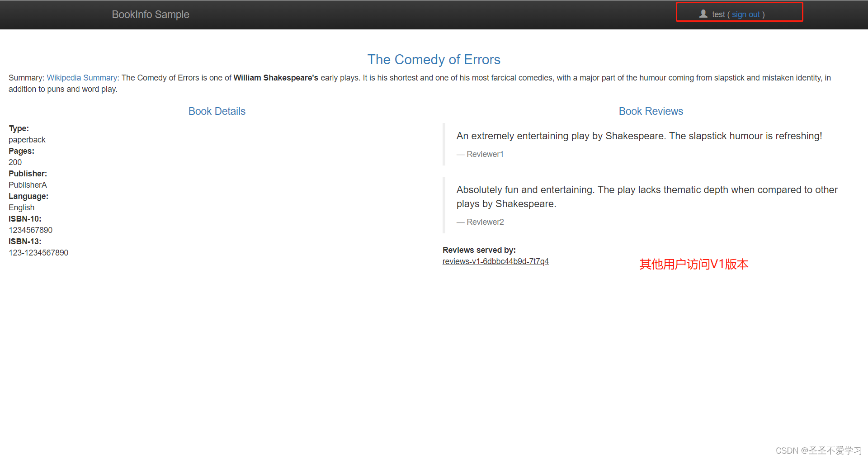This screenshot has height=459, width=868.
Task: Click the Type: label
Action: pos(19,128)
